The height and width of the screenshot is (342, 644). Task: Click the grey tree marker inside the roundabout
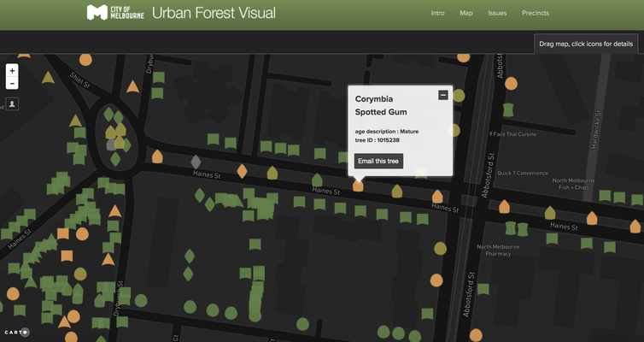point(111,145)
